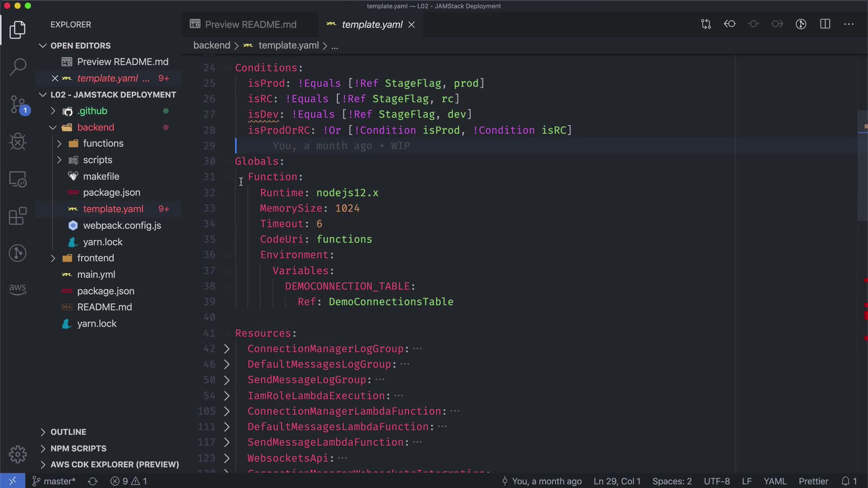This screenshot has width=868, height=488.
Task: Click the Prettier status bar button
Action: pyautogui.click(x=813, y=481)
